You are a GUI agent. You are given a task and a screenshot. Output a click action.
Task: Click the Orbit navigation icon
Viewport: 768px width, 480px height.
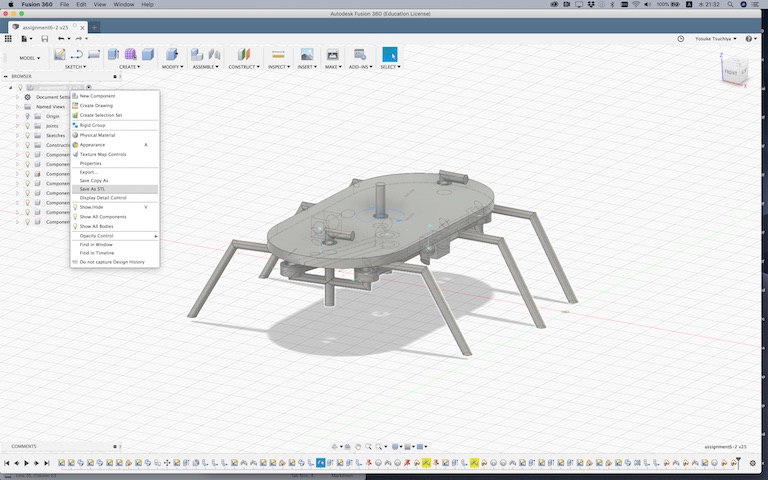coord(335,447)
